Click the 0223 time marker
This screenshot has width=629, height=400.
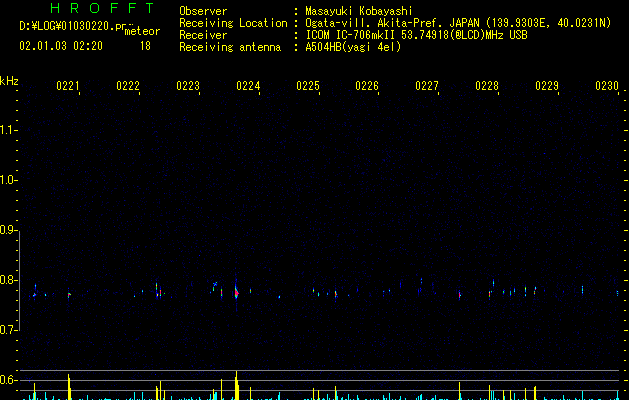coord(188,86)
